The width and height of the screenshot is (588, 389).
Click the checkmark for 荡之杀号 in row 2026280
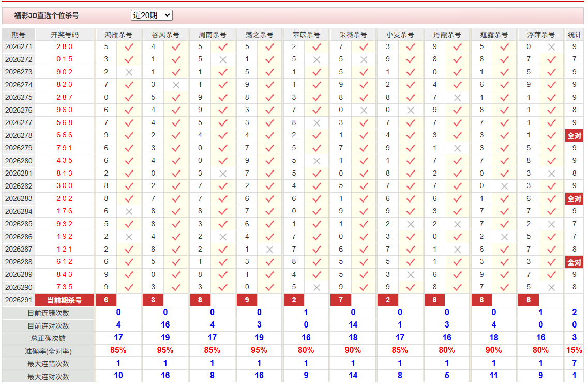click(x=269, y=161)
